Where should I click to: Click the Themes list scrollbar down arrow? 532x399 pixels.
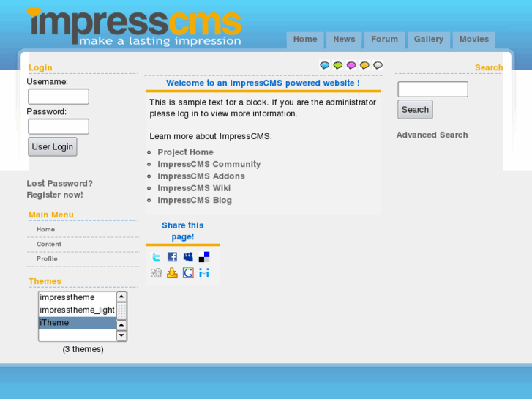click(x=121, y=336)
